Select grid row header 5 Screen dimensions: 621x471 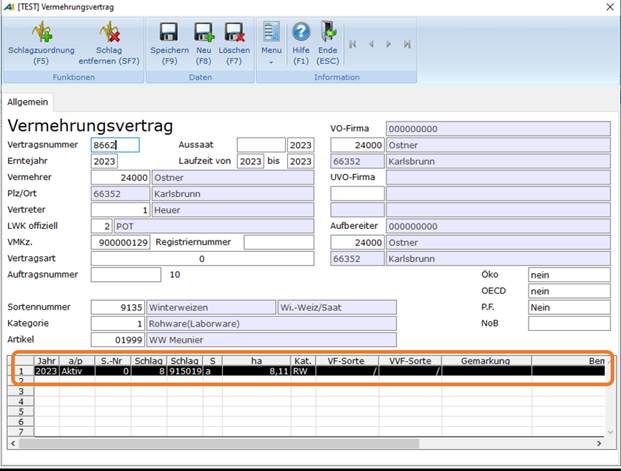[21, 412]
